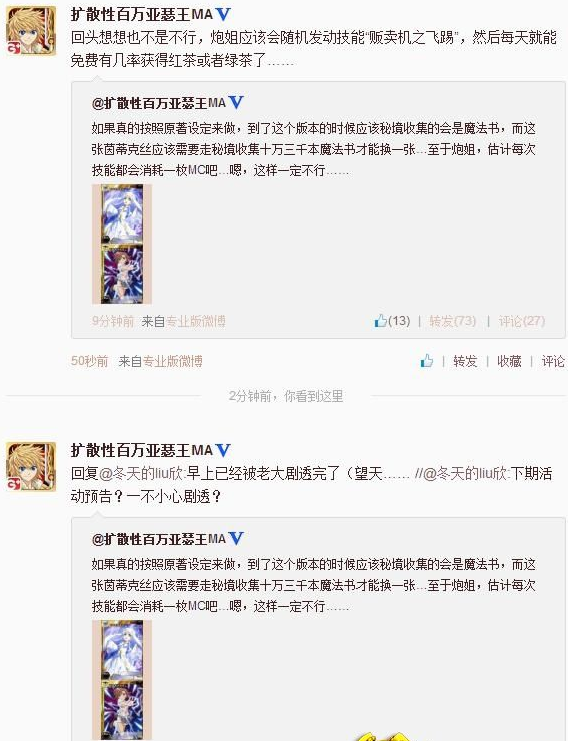This screenshot has height=741, width=568.
Task: Click 转发 under the first post
Action: [x=465, y=362]
